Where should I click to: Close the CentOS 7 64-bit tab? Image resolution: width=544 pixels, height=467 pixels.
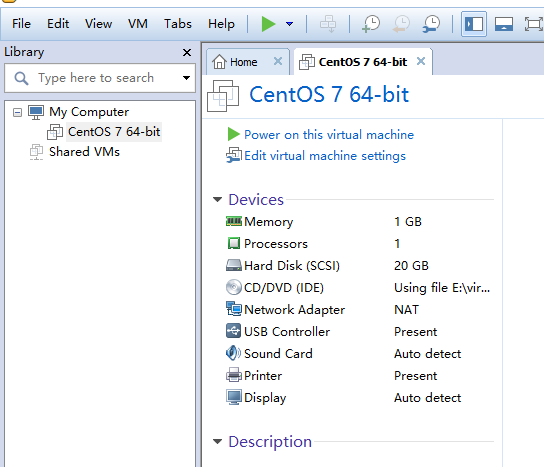421,61
